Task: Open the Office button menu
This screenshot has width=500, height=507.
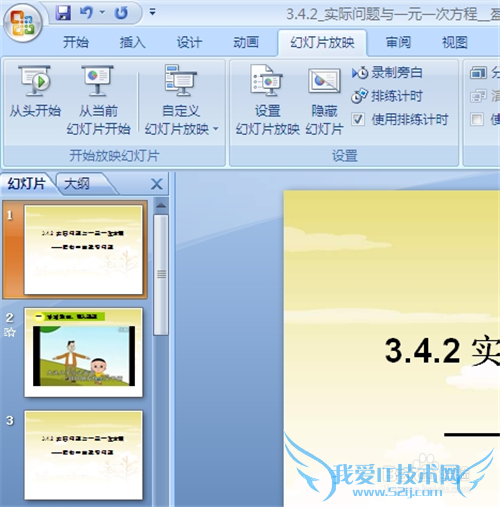Action: click(23, 24)
